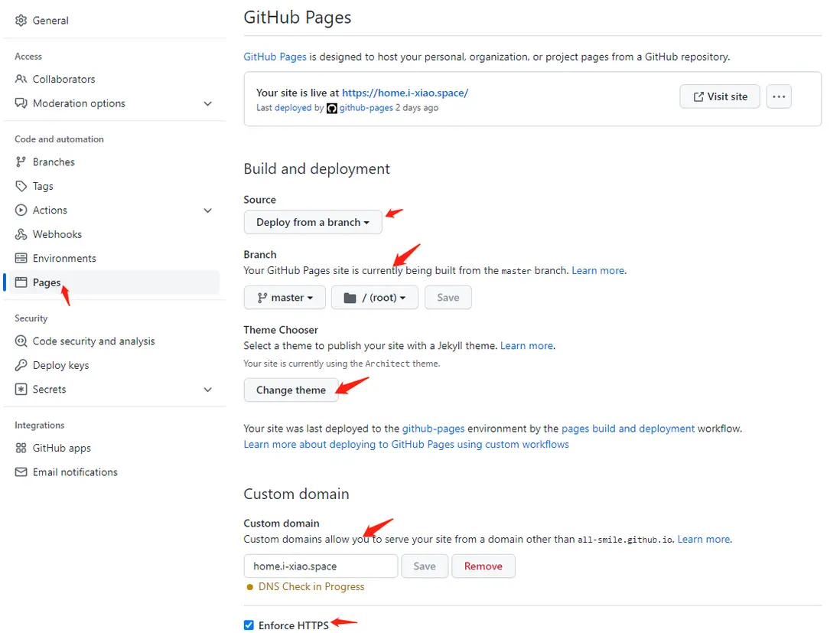Click the Collaborators people icon
840x633 pixels.
pos(21,79)
